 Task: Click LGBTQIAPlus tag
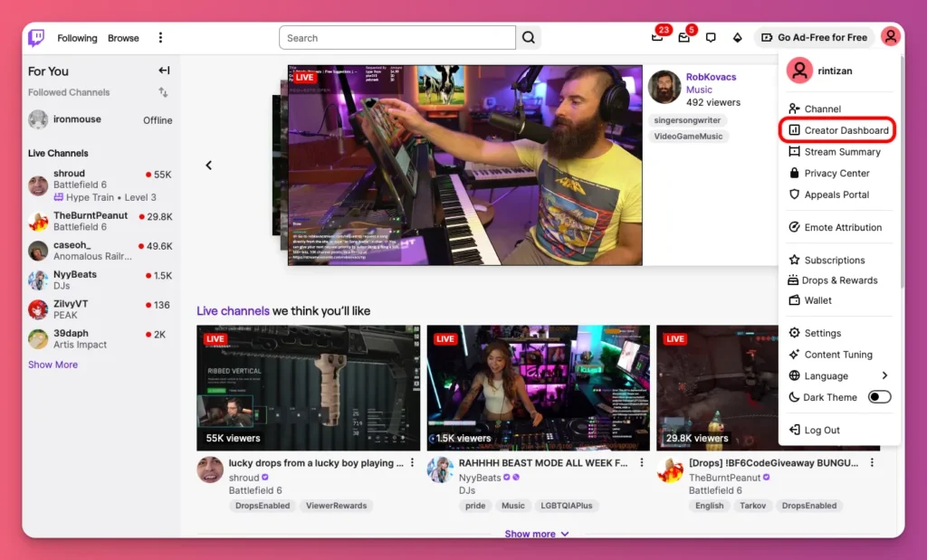[x=567, y=506]
